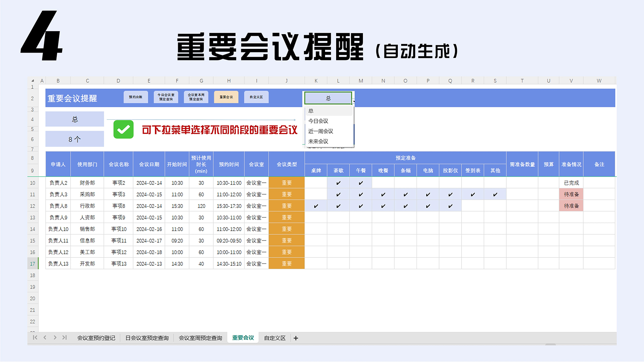
Task: Add new sheet with plus icon
Action: pyautogui.click(x=296, y=338)
